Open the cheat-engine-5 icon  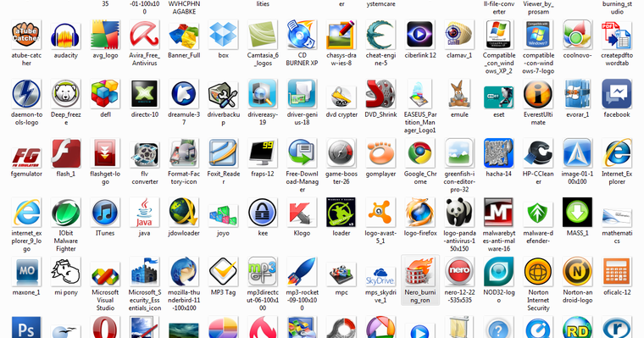coord(380,35)
